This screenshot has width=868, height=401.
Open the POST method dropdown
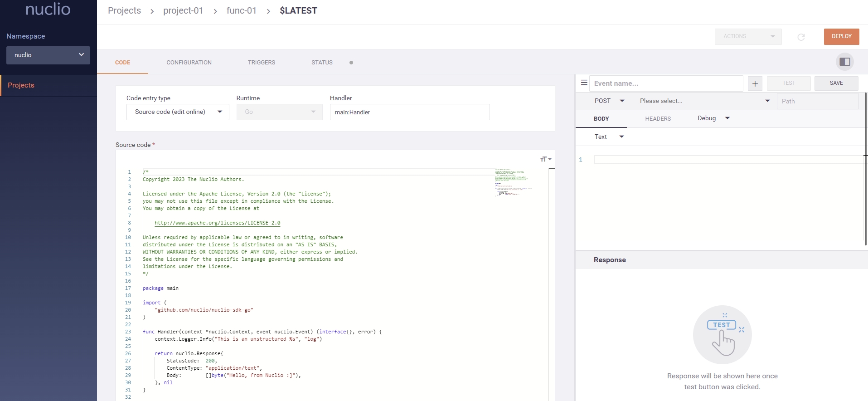point(609,101)
